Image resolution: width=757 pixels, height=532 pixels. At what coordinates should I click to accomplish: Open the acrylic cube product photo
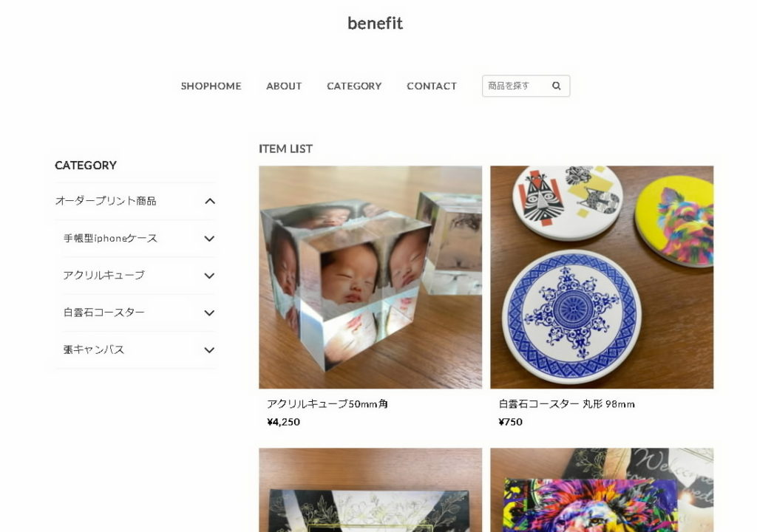click(370, 277)
